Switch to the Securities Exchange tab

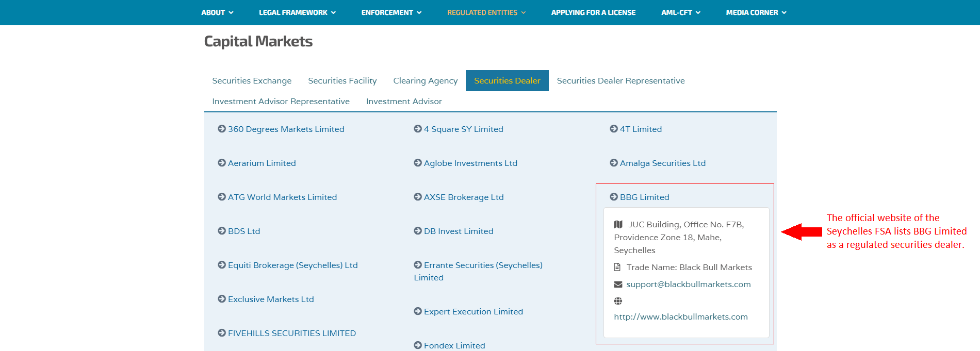[252, 81]
